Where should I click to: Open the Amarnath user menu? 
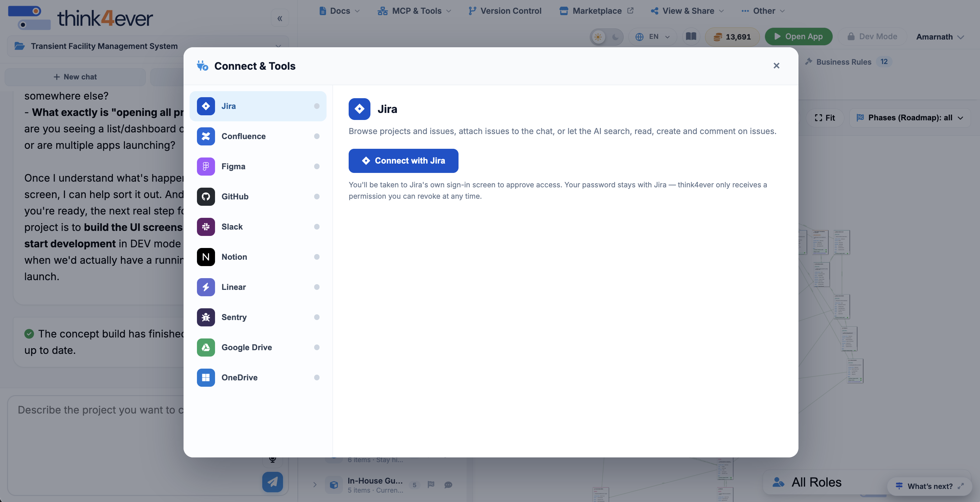coord(940,37)
